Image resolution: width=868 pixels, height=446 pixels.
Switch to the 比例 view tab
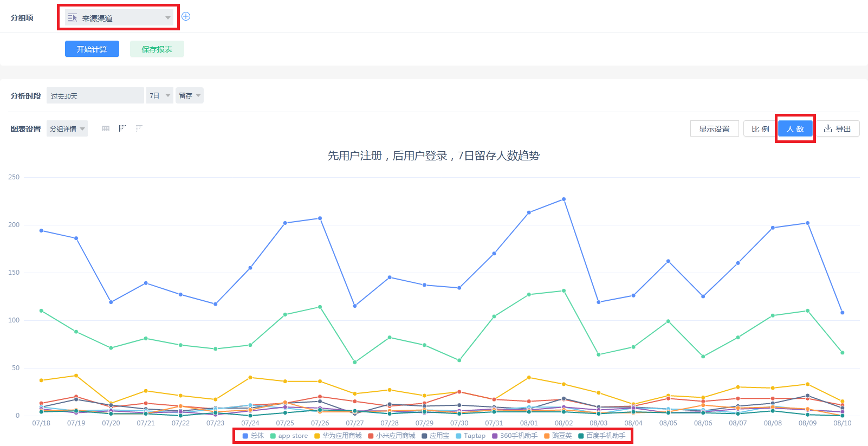pyautogui.click(x=760, y=128)
